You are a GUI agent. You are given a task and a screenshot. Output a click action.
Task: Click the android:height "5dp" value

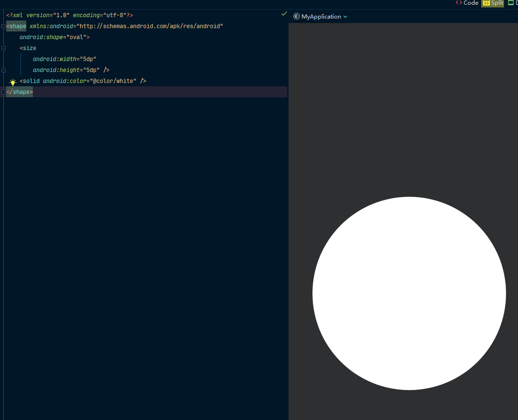click(91, 70)
